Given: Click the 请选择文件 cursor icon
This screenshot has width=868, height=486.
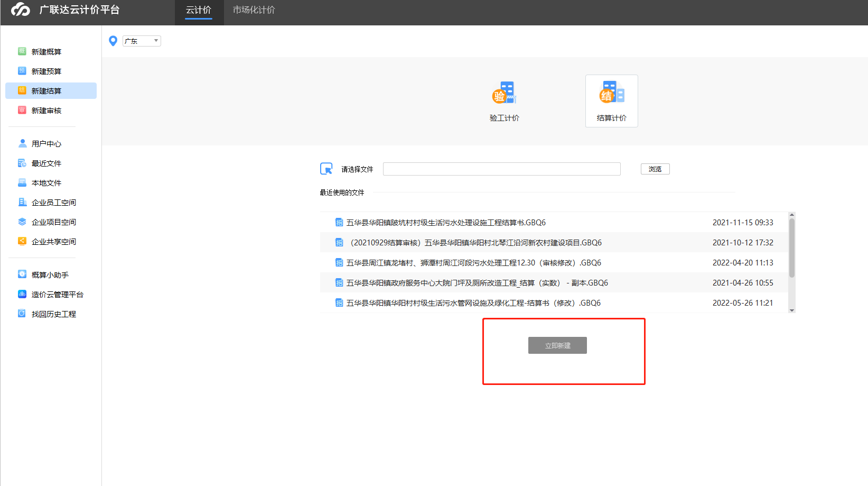Looking at the screenshot, I should (x=326, y=169).
